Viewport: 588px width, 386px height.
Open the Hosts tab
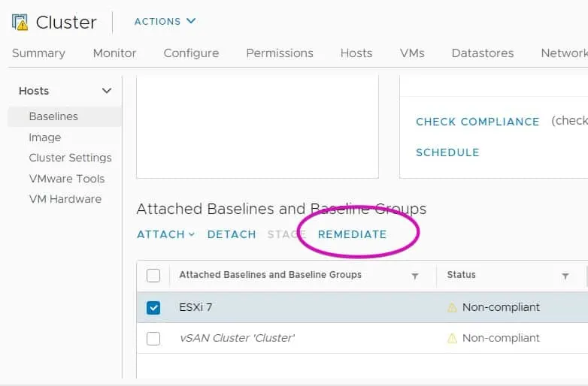(356, 53)
